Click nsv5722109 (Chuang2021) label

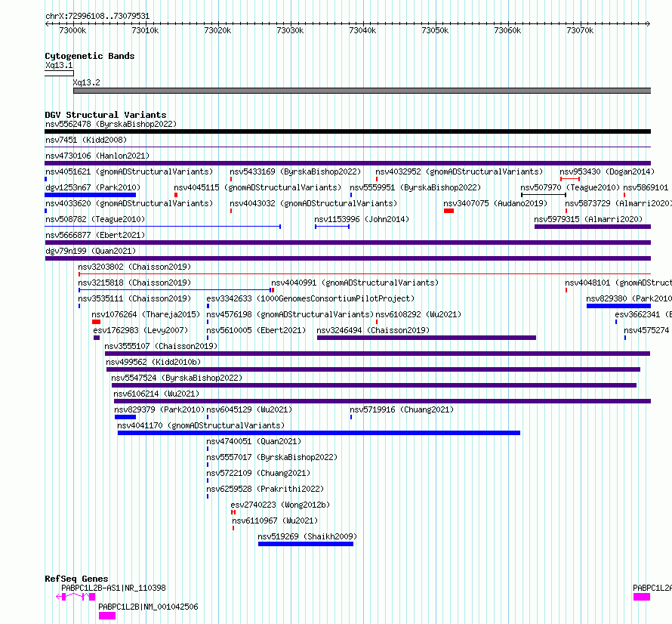[258, 473]
